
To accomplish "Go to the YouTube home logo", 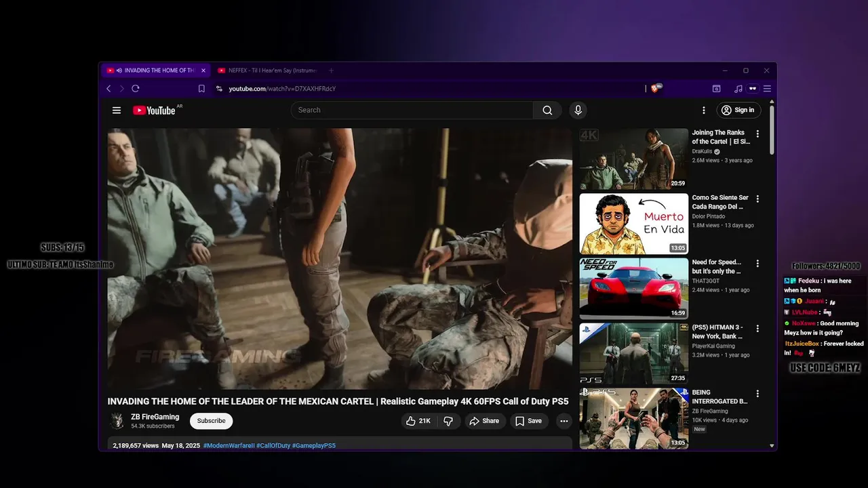I will click(154, 110).
